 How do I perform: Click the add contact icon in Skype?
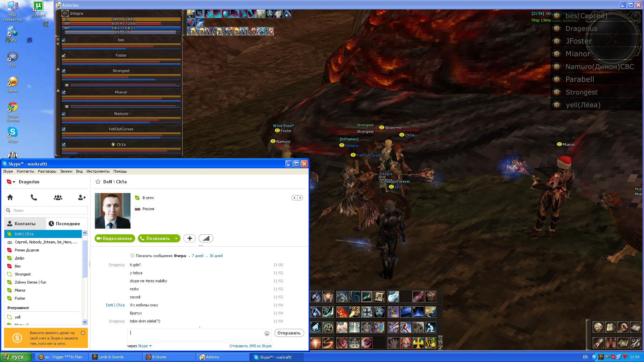pos(82,197)
